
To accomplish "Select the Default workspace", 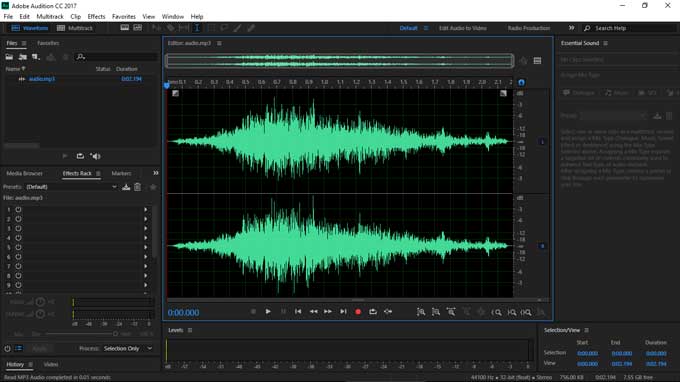I will [408, 28].
